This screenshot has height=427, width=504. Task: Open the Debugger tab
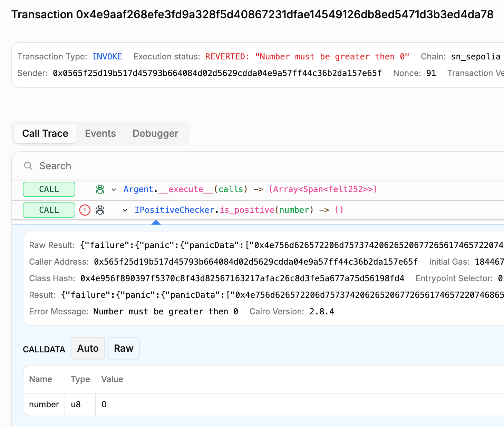click(155, 133)
